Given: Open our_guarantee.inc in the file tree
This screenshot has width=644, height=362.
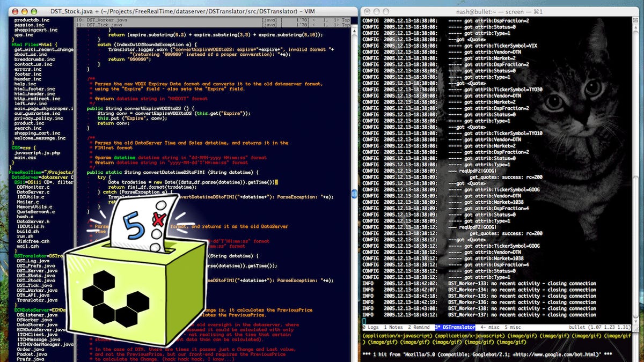Looking at the screenshot, I should point(36,113).
